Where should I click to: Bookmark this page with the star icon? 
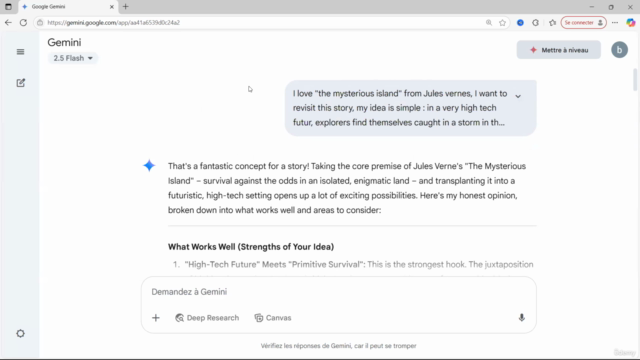502,23
